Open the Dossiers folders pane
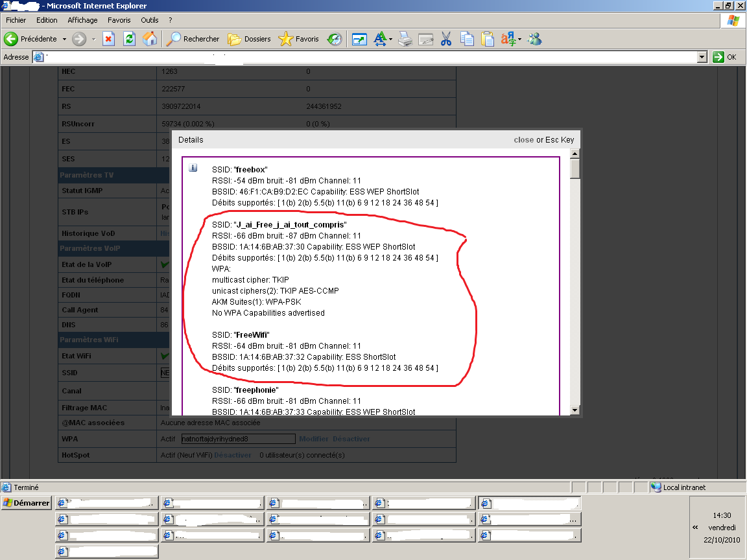747x560 pixels. point(249,39)
